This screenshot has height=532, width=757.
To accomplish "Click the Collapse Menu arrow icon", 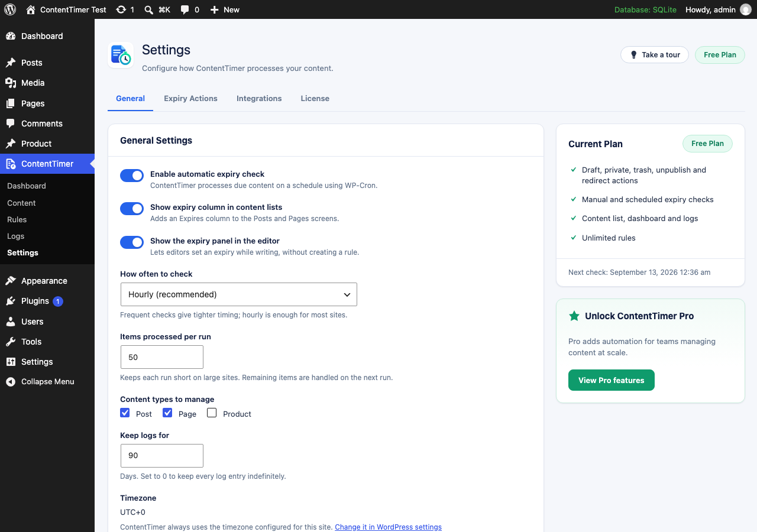I will tap(11, 382).
